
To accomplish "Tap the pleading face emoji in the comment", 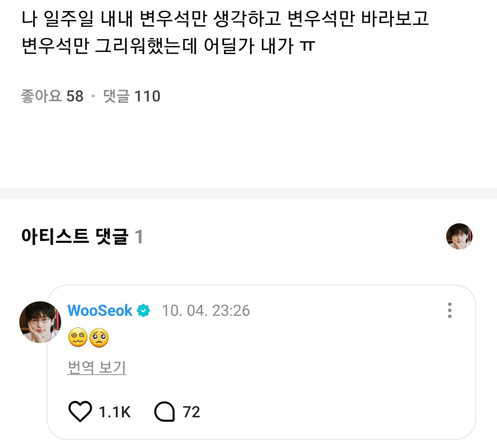I will pos(99,338).
